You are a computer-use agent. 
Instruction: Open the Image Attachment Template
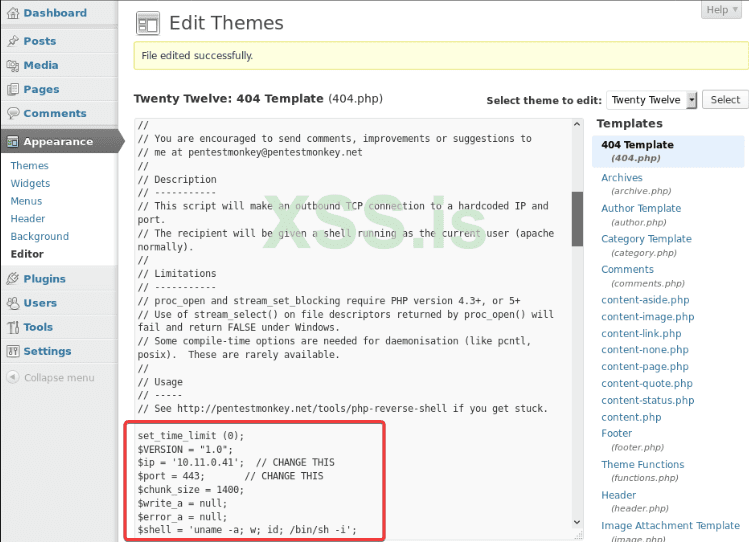tap(670, 525)
